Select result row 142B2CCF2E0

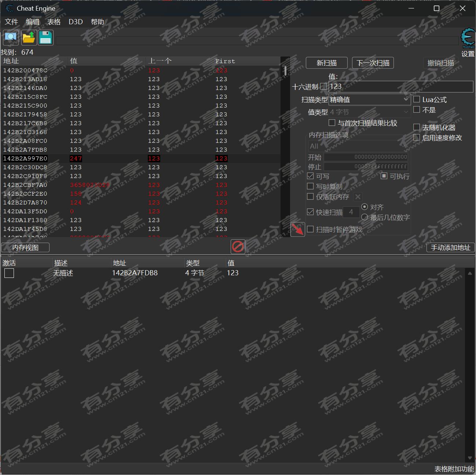pos(141,194)
